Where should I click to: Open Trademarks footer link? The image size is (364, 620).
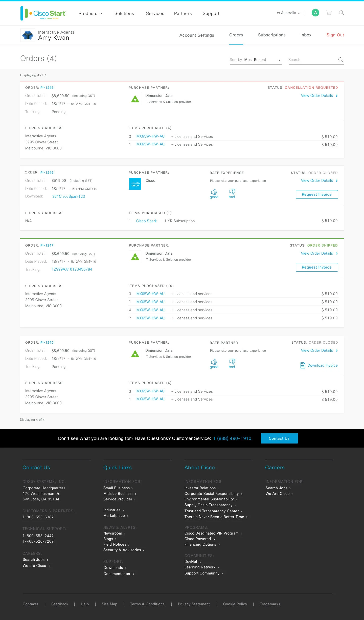(x=270, y=604)
